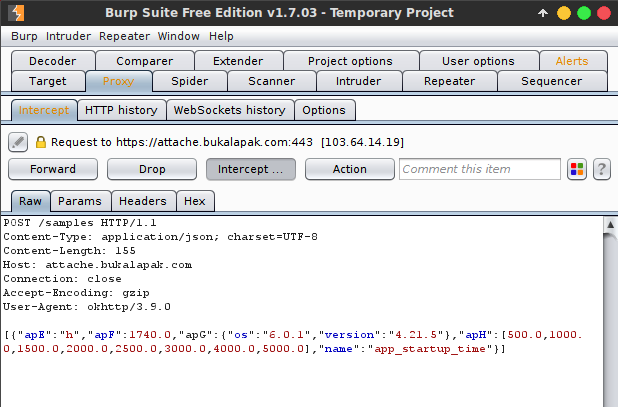Click the Comment this item field

(480, 169)
